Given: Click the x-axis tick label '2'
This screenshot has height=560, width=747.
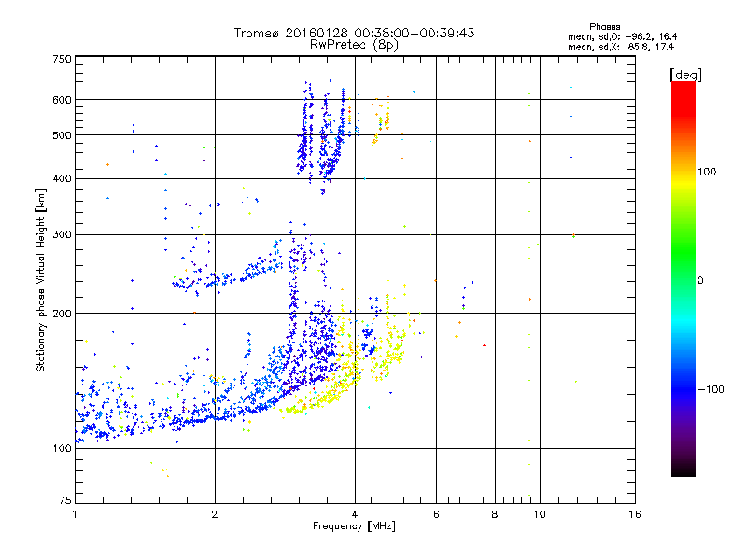Looking at the screenshot, I should point(215,514).
